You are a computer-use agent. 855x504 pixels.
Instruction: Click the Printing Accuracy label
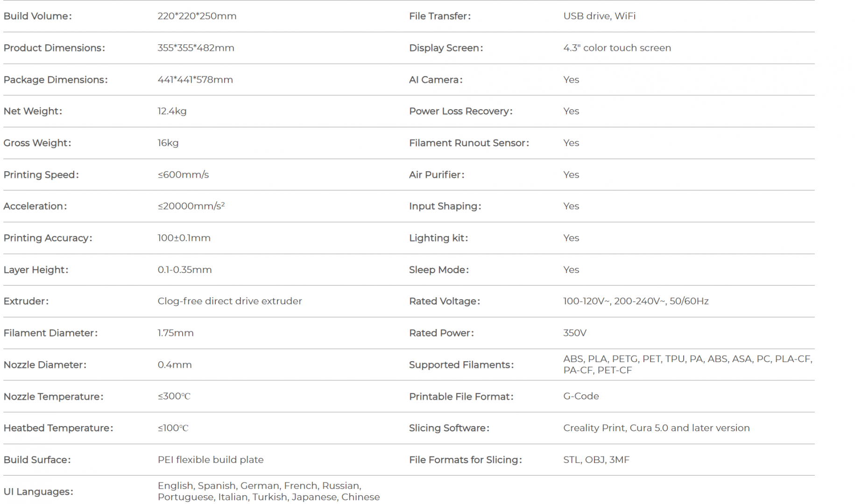pos(48,238)
